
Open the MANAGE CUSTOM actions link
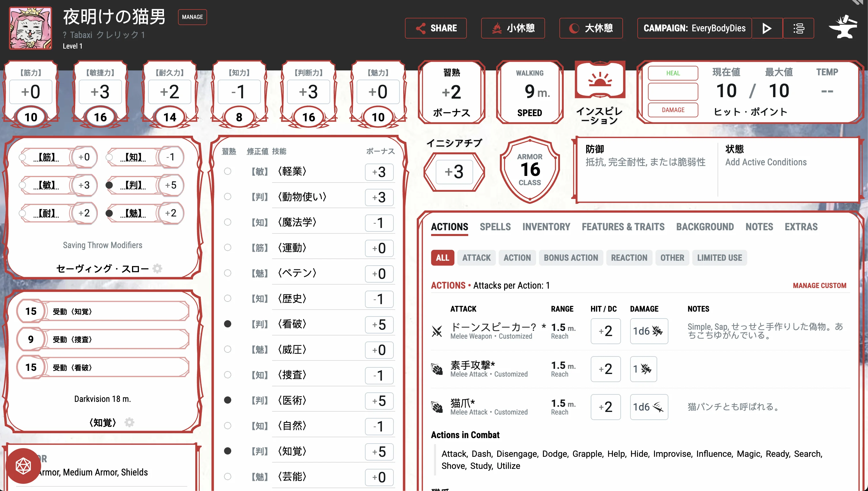click(x=820, y=285)
